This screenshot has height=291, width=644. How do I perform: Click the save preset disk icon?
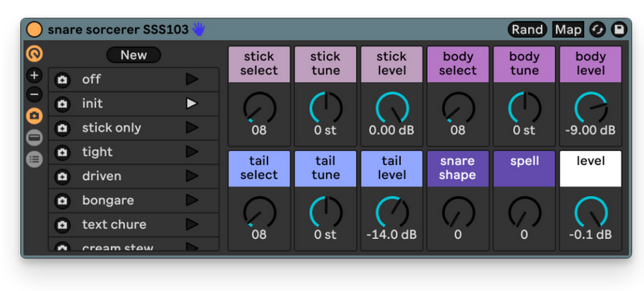pos(618,29)
